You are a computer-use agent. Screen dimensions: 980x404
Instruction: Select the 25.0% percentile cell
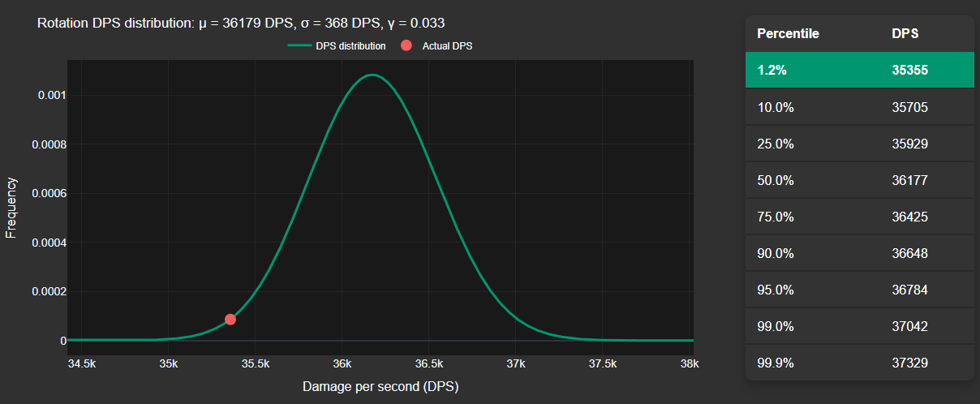tap(775, 144)
